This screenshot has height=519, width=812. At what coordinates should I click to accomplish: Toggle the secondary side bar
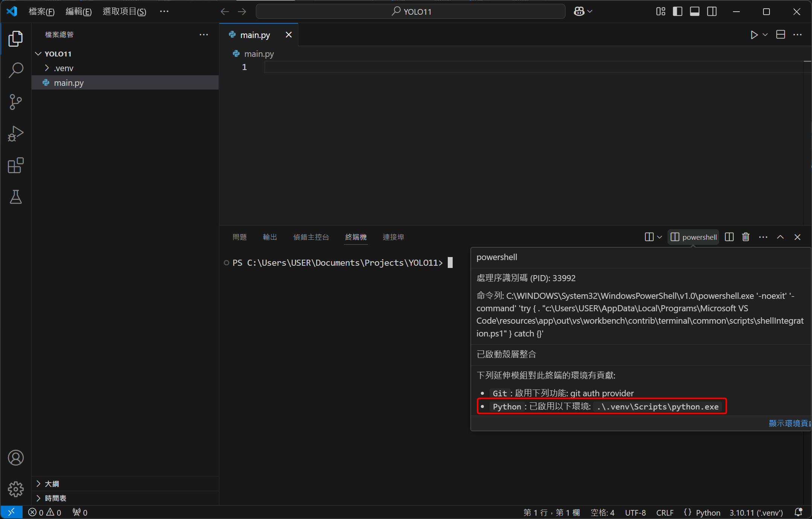[x=712, y=12]
